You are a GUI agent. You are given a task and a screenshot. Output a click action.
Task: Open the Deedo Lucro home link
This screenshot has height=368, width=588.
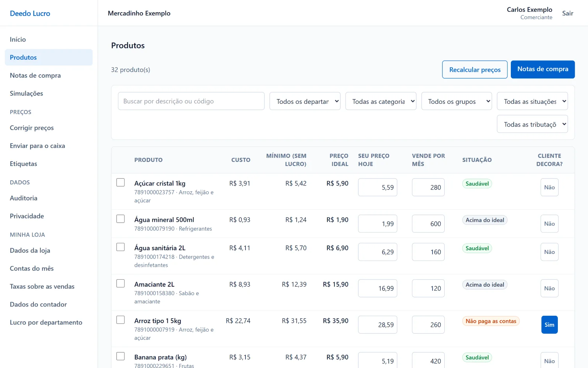[x=30, y=13]
